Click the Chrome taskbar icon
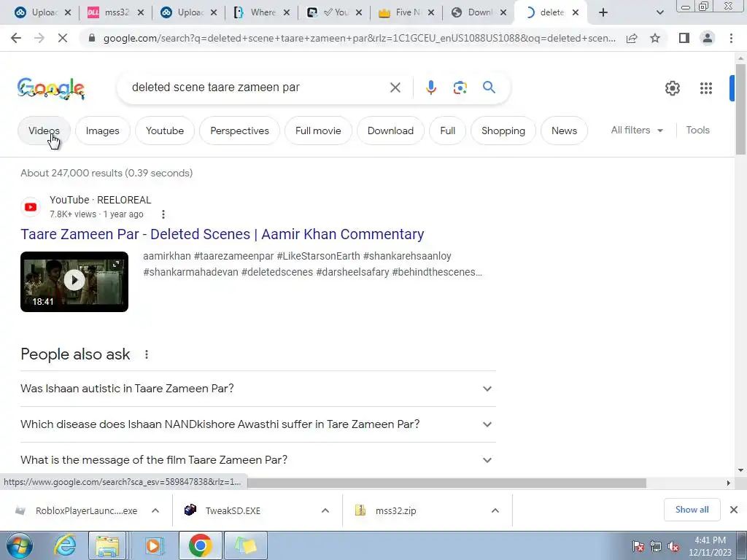The image size is (747, 560). [200, 545]
